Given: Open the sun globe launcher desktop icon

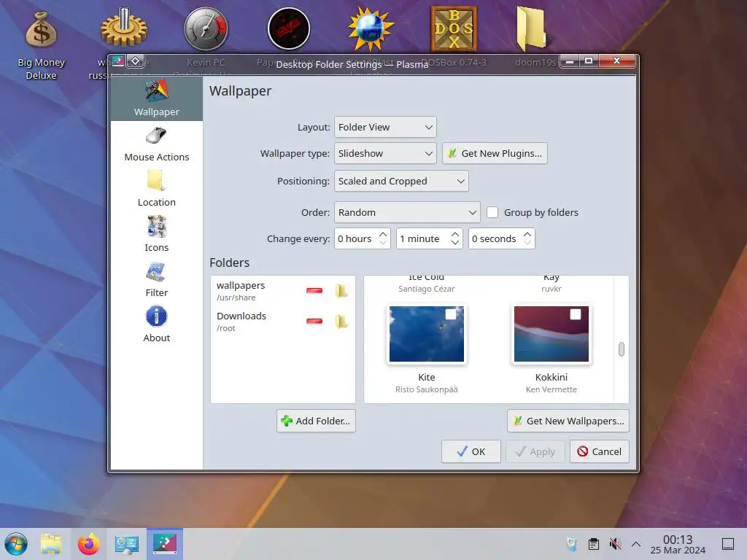Looking at the screenshot, I should [371, 28].
